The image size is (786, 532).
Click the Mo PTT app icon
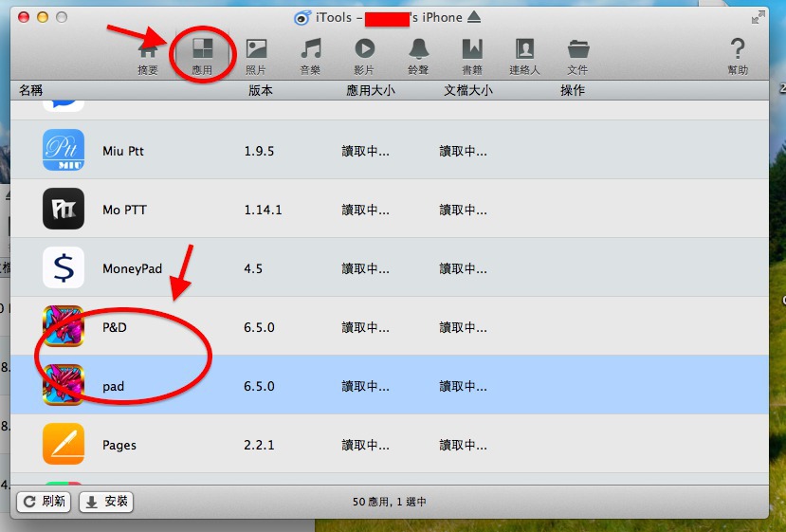pyautogui.click(x=64, y=209)
